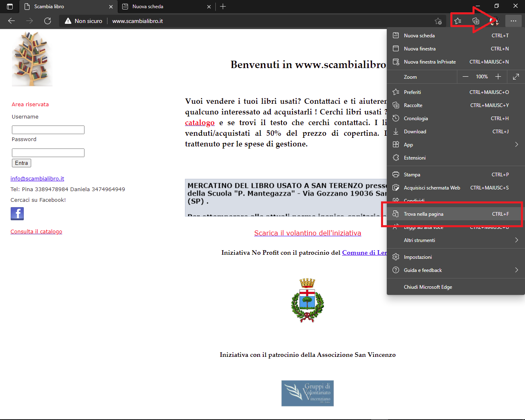Open the Favorites toolbar icon

point(458,21)
